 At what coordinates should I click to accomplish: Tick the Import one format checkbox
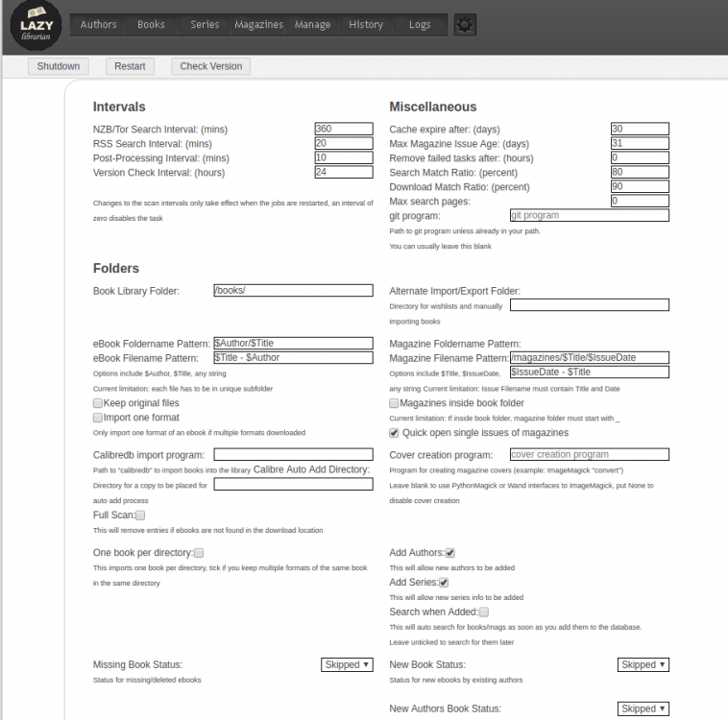98,418
